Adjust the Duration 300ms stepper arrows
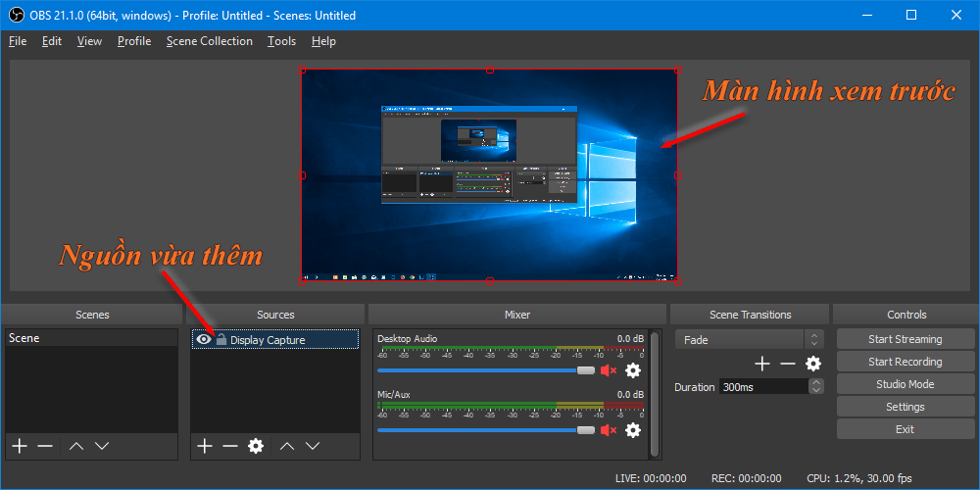 pos(815,387)
